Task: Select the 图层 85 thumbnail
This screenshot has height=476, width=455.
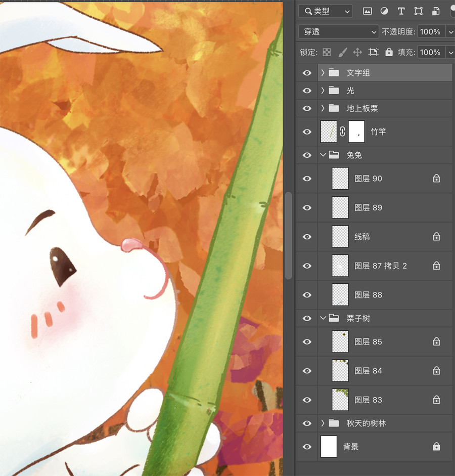Action: [340, 341]
